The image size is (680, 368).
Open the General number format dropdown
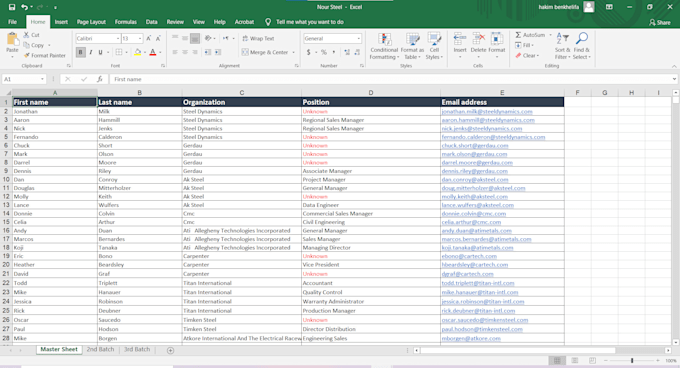click(x=359, y=39)
